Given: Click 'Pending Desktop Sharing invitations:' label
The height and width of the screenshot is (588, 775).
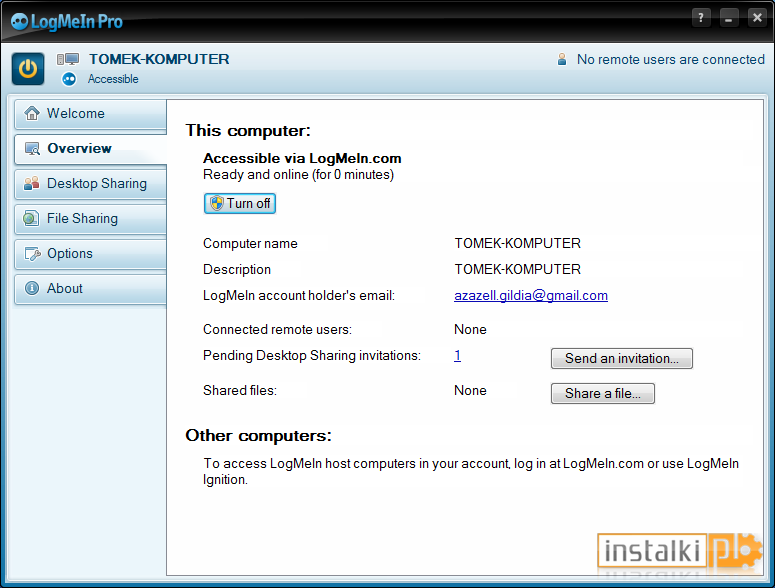Looking at the screenshot, I should point(312,356).
